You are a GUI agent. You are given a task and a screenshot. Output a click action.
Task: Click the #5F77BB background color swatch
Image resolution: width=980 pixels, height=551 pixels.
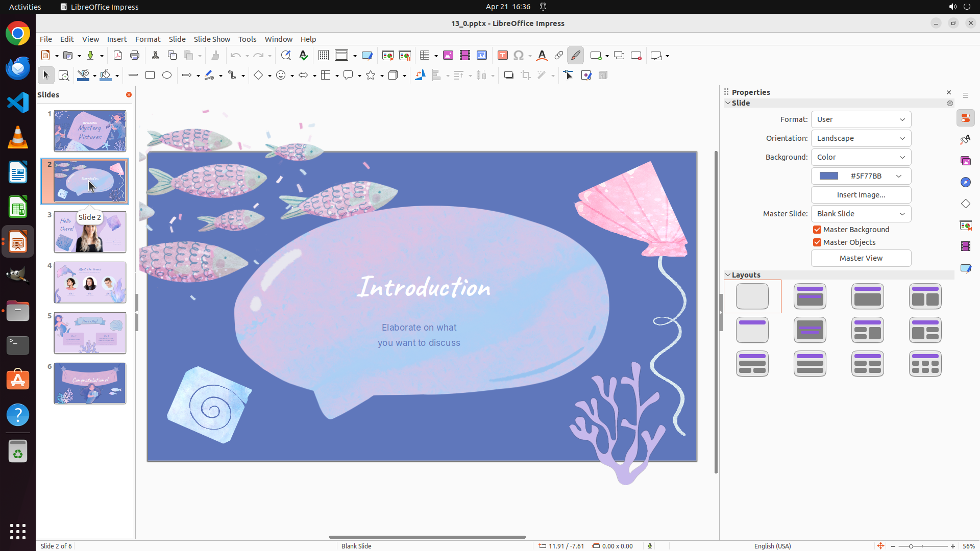(x=829, y=177)
